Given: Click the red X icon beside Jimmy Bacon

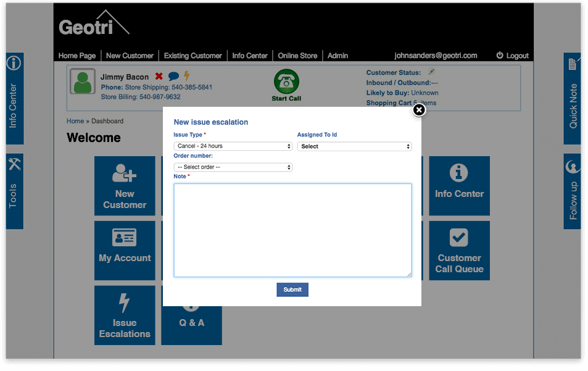Looking at the screenshot, I should [x=159, y=76].
